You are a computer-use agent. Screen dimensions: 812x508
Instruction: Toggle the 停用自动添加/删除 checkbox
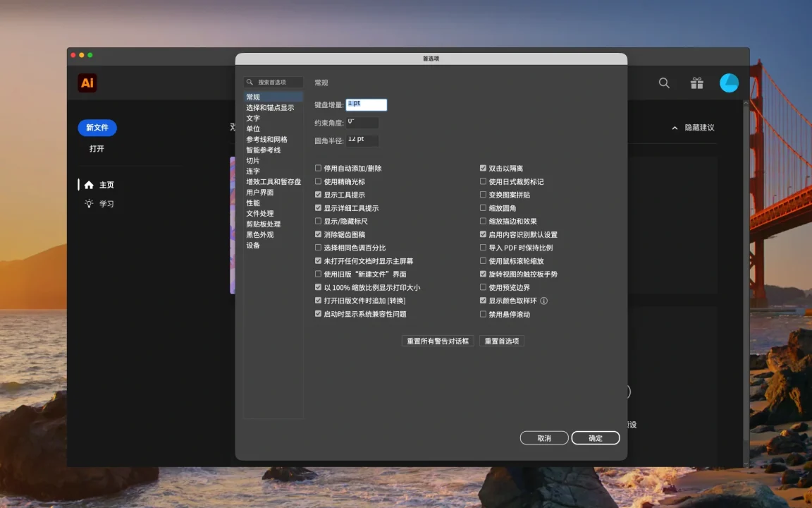click(318, 168)
